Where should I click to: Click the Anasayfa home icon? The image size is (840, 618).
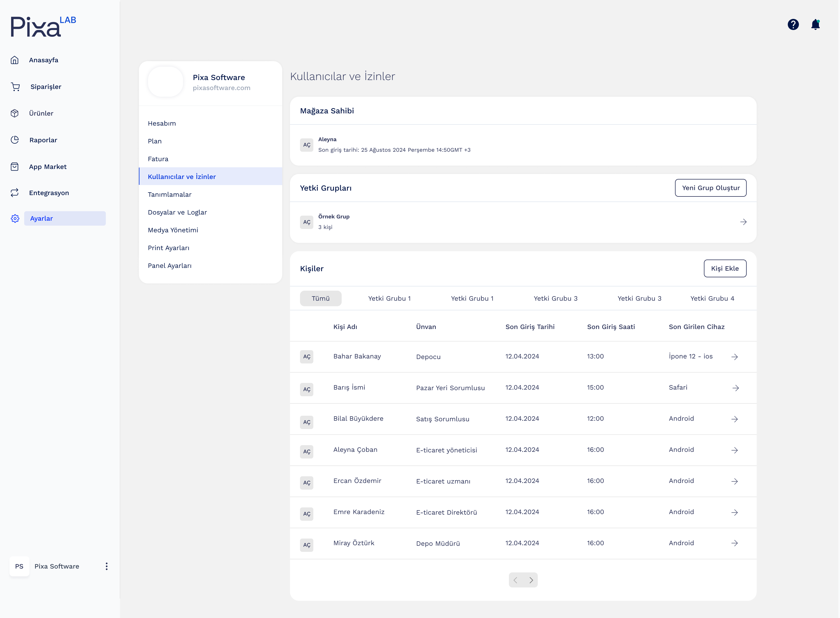coord(15,60)
